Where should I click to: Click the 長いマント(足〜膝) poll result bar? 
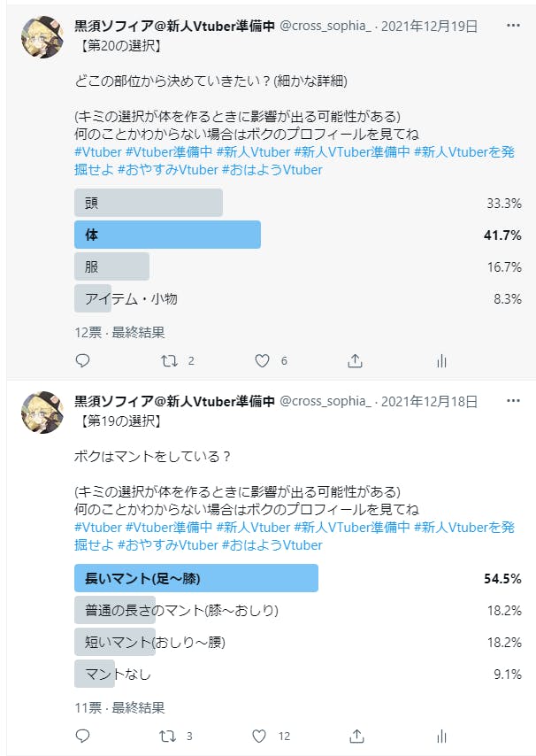196,578
